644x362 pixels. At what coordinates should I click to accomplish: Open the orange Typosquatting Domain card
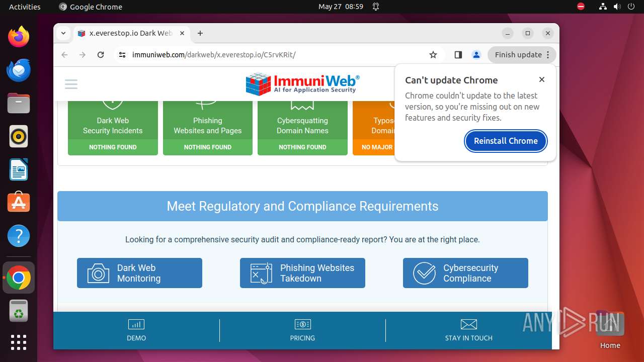tap(374, 128)
